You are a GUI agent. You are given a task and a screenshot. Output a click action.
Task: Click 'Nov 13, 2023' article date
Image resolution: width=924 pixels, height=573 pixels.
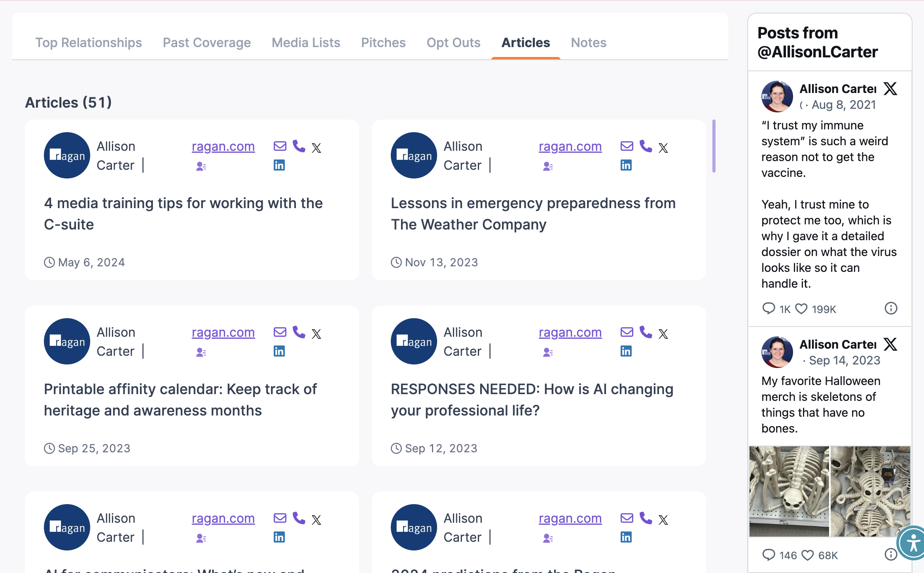pos(441,262)
